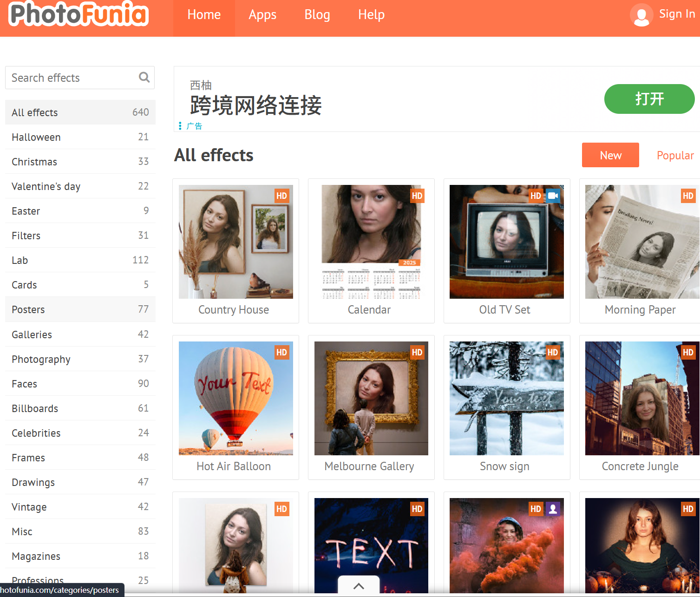Viewport: 700px width, 597px height.
Task: Click the PhotoFunia logo
Action: 79,14
